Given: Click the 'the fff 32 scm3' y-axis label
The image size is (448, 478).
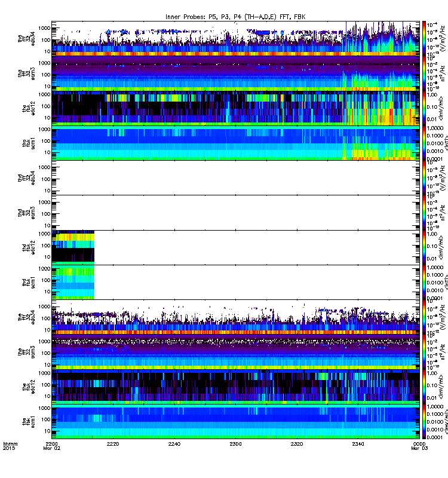Looking at the screenshot, I should 26,352.
